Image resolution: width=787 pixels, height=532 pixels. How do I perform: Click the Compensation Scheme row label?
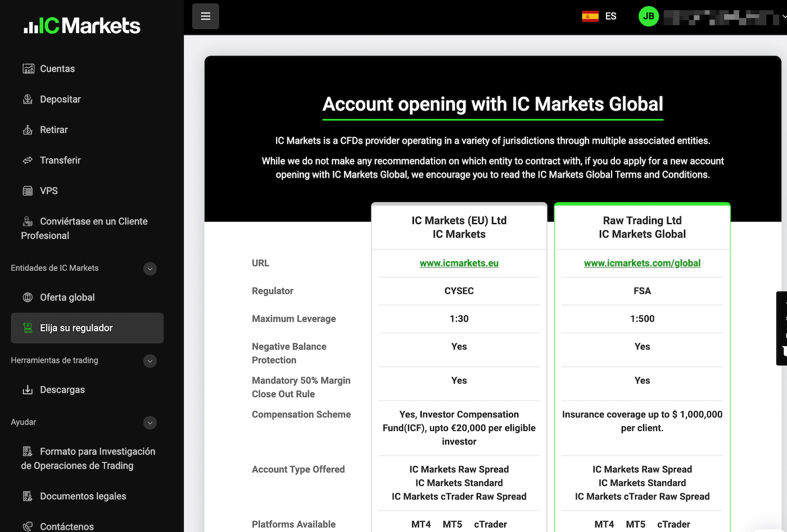pyautogui.click(x=301, y=415)
